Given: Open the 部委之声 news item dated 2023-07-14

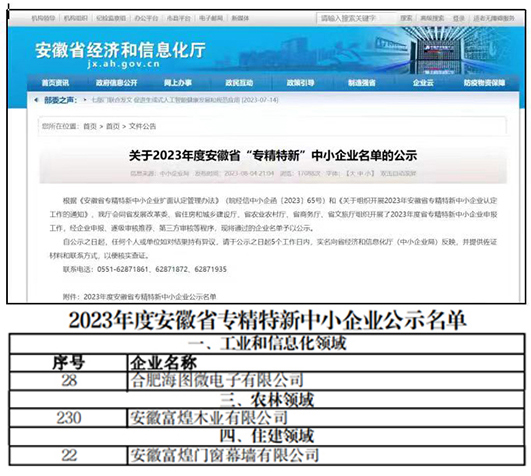Looking at the screenshot, I should 185,100.
